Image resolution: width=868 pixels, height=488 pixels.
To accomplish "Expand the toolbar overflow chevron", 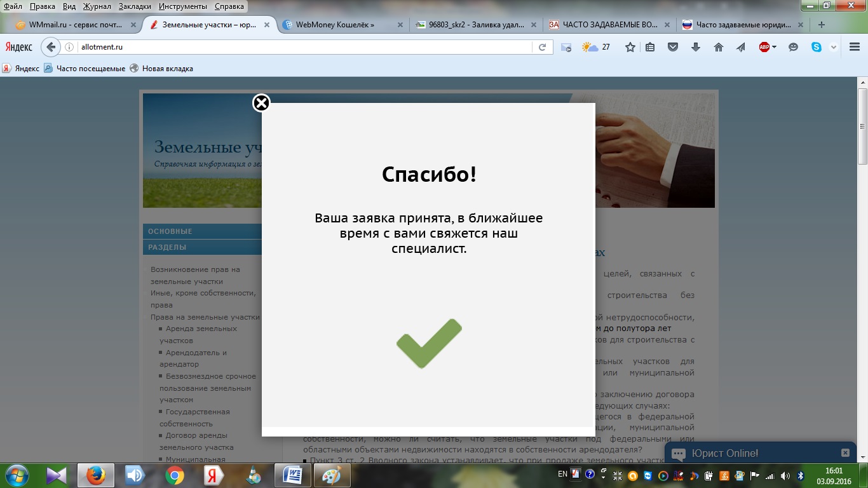I will [x=834, y=47].
